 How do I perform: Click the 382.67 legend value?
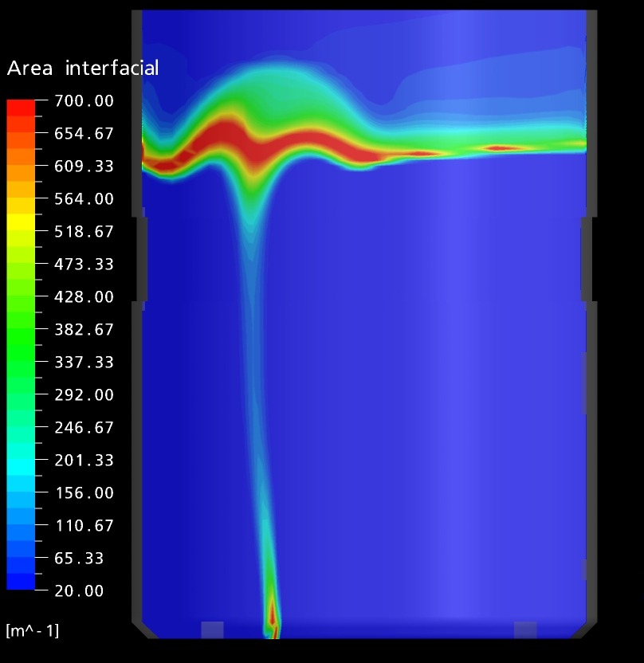point(84,330)
